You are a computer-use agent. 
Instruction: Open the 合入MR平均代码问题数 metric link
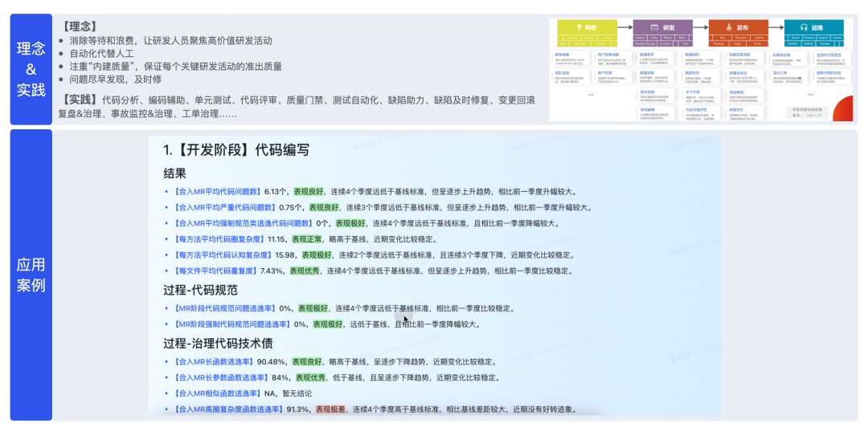click(x=218, y=192)
